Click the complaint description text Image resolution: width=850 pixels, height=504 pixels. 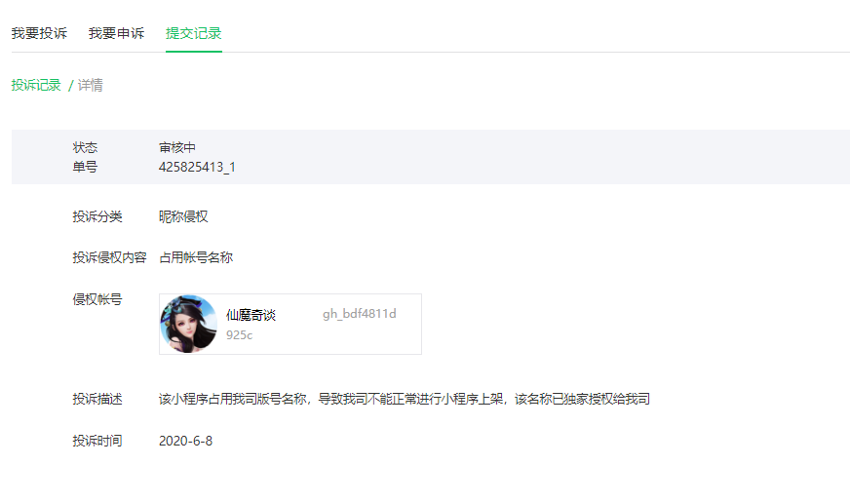(x=405, y=400)
